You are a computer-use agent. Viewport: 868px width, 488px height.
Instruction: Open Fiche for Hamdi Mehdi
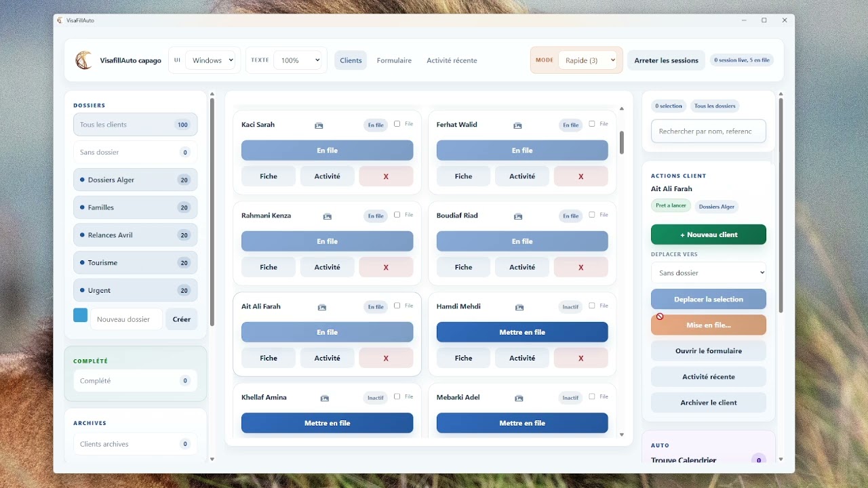(x=464, y=358)
